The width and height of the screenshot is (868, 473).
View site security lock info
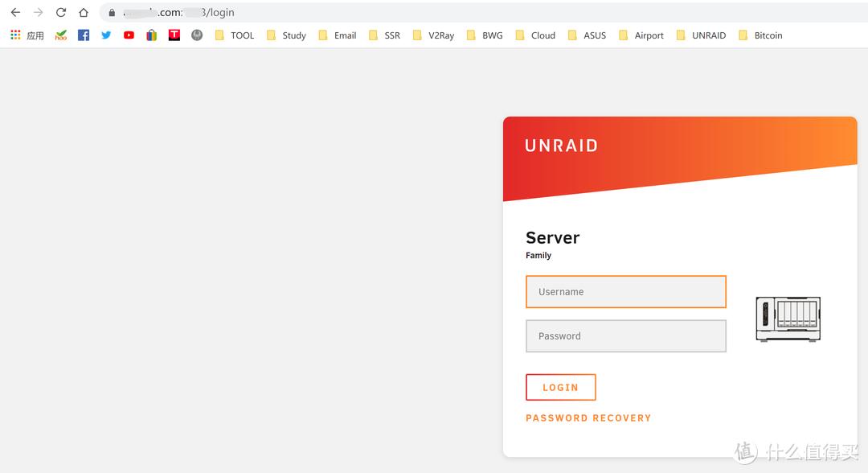[x=112, y=12]
